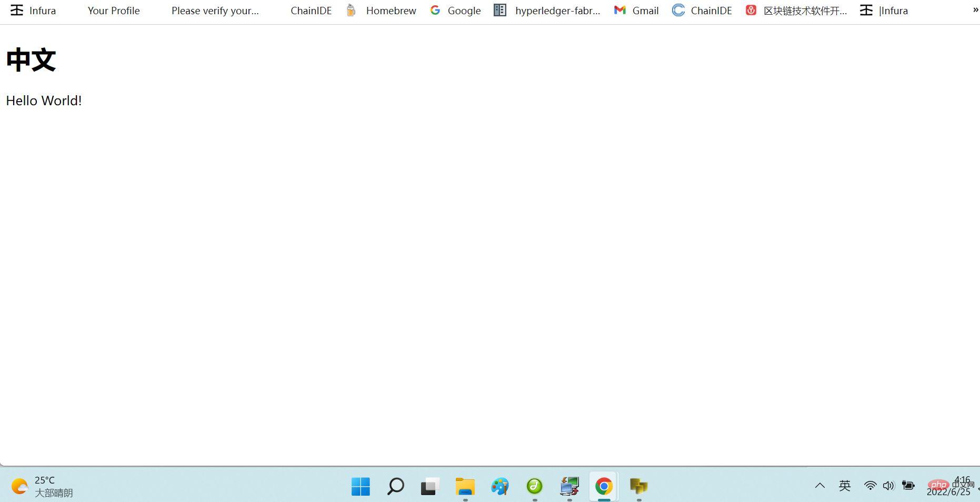
Task: Open the green circular app in taskbar
Action: [x=534, y=486]
